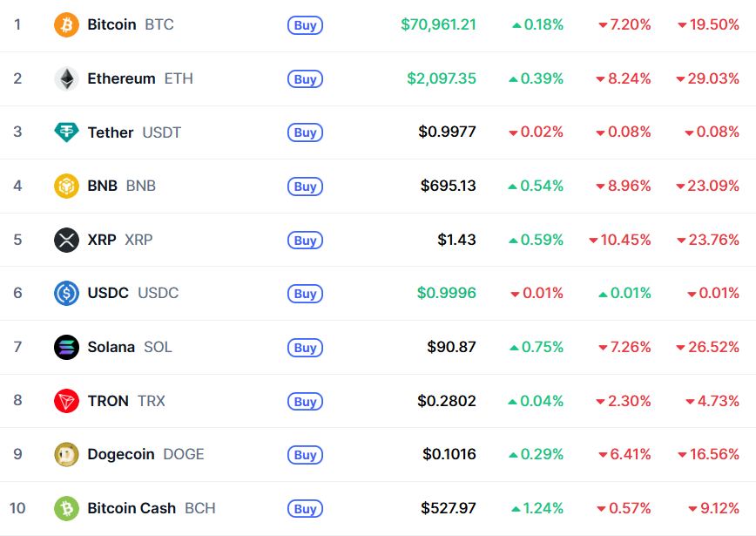Select the BNB price $695.13

(x=448, y=186)
